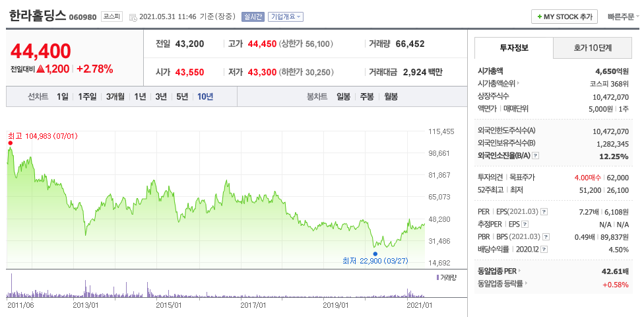644x317 pixels.
Task: Click the 52주최고 51,200 value
Action: (x=590, y=190)
